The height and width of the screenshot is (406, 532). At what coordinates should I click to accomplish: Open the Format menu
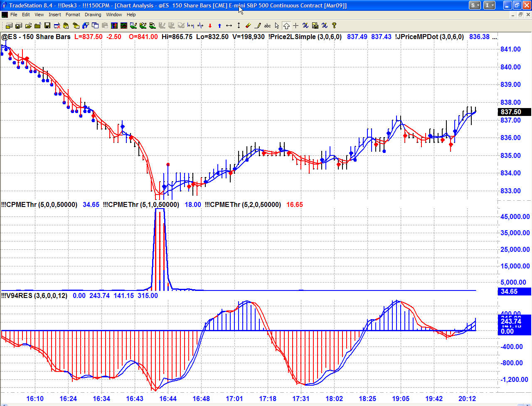click(73, 15)
